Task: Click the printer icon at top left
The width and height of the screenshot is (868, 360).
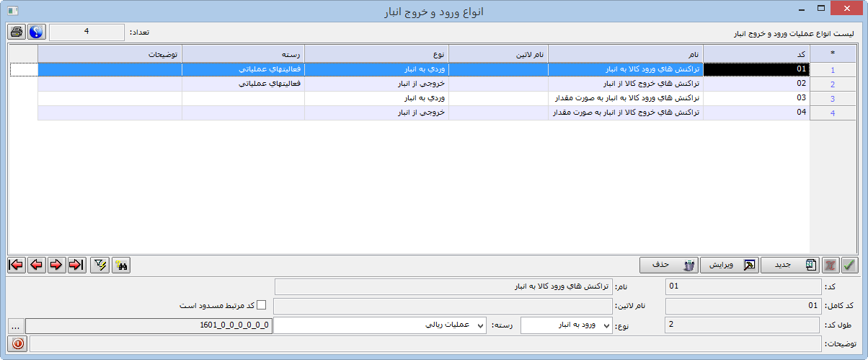Action: [x=17, y=32]
